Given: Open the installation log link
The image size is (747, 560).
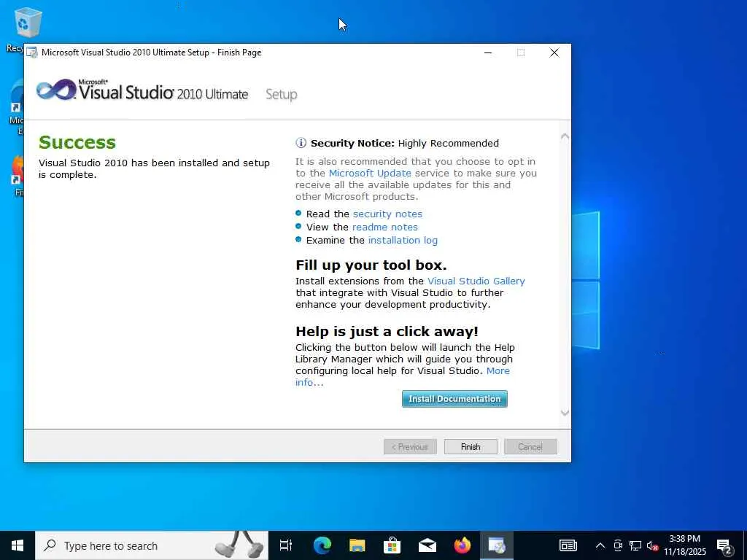Looking at the screenshot, I should click(403, 241).
